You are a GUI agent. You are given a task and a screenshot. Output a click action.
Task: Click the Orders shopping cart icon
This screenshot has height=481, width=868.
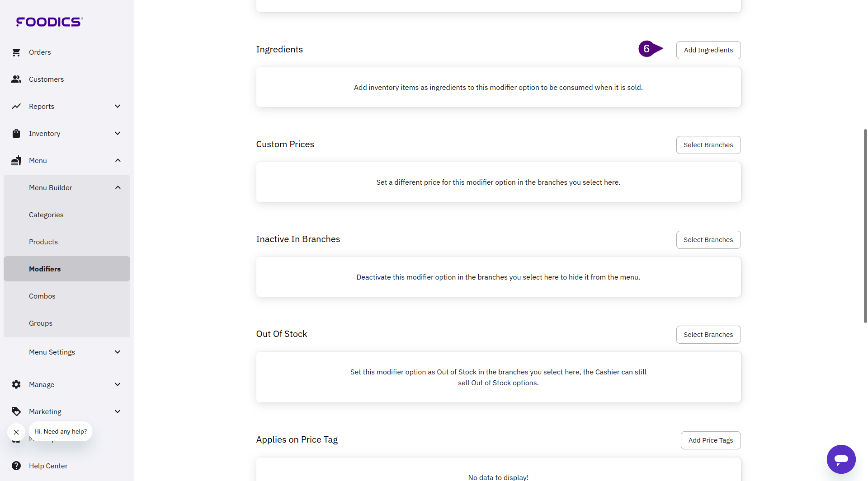pyautogui.click(x=16, y=52)
